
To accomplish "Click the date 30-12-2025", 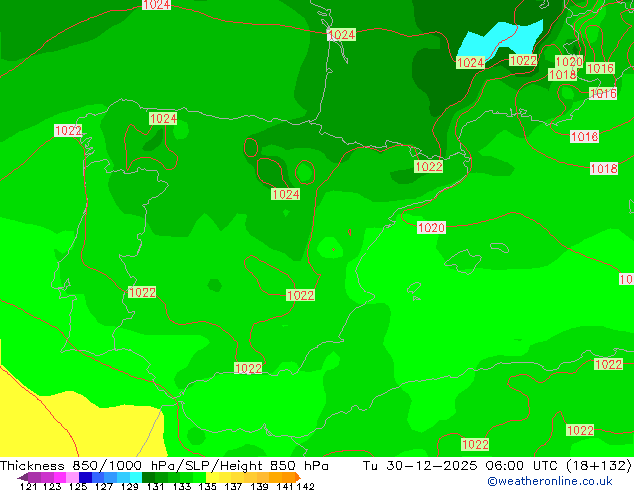I will (x=432, y=466).
